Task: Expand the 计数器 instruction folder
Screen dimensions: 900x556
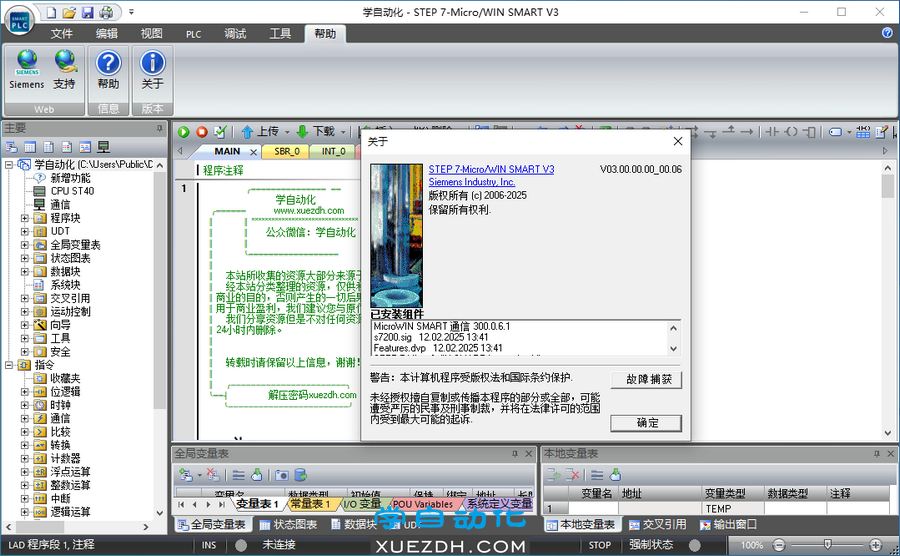Action: point(25,458)
